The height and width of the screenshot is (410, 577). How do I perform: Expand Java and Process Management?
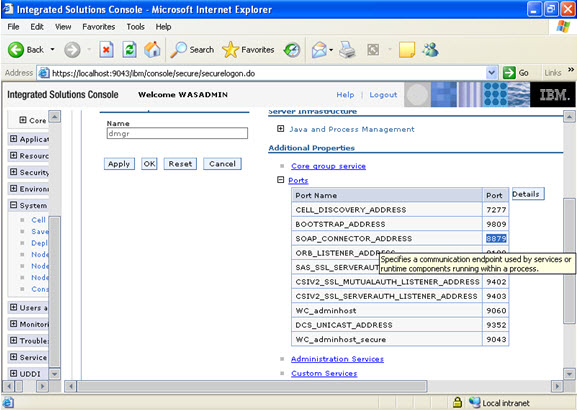(x=280, y=128)
